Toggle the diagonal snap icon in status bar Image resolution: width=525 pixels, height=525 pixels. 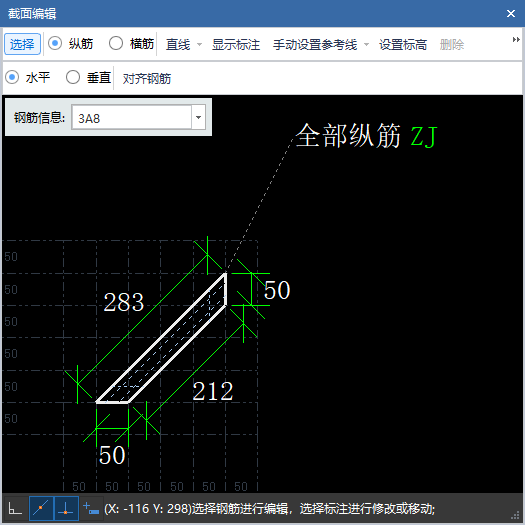[41, 509]
